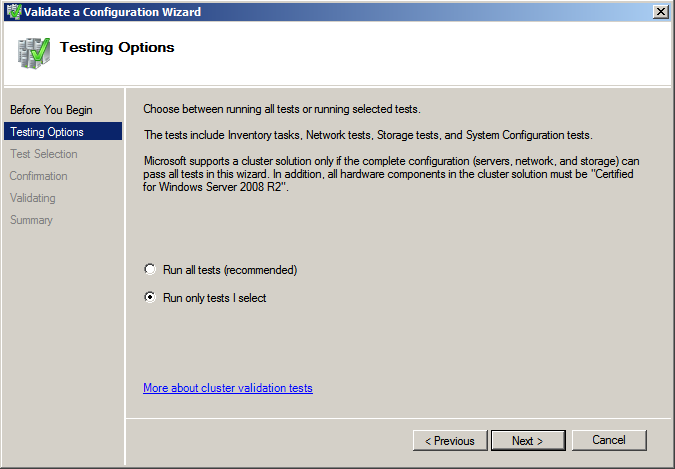Click the Choose between running all tests sentence

tap(282, 109)
